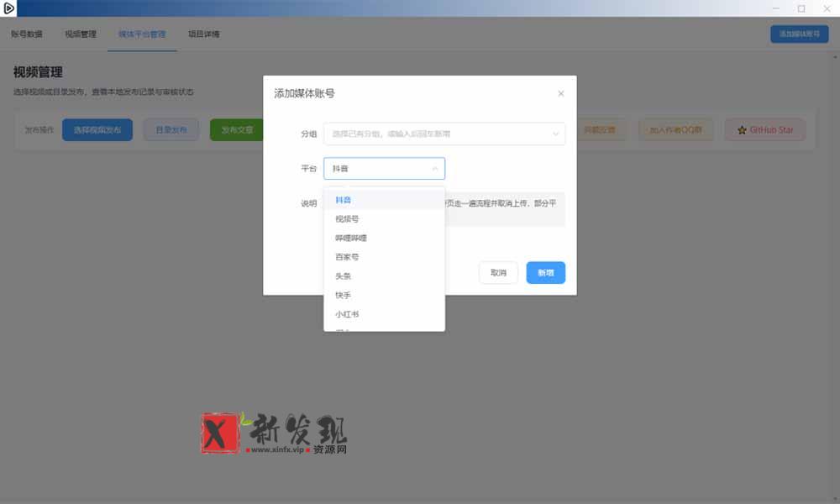Select 抖音 in the platform list
The height and width of the screenshot is (504, 840).
point(384,200)
